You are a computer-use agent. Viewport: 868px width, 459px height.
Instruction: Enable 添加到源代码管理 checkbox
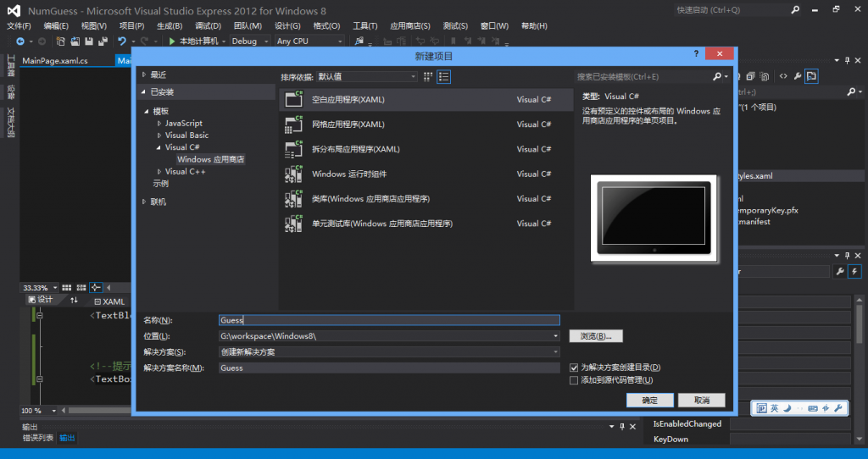(x=574, y=380)
